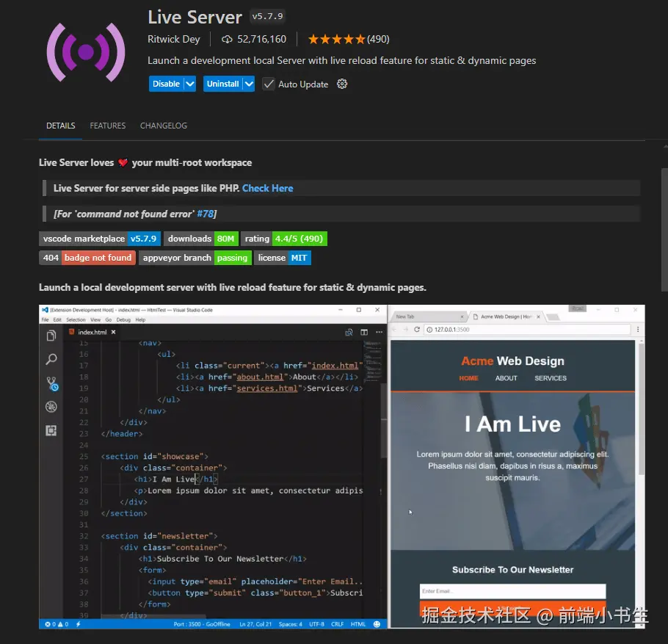This screenshot has width=668, height=644.
Task: Open File menu in demo VS Code window
Action: (46, 319)
